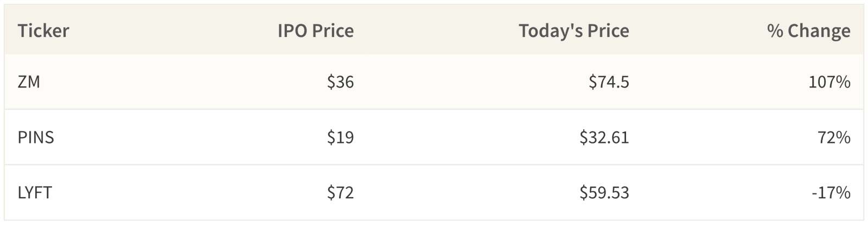
Task: Select the $32.61 today's price value
Action: (604, 137)
